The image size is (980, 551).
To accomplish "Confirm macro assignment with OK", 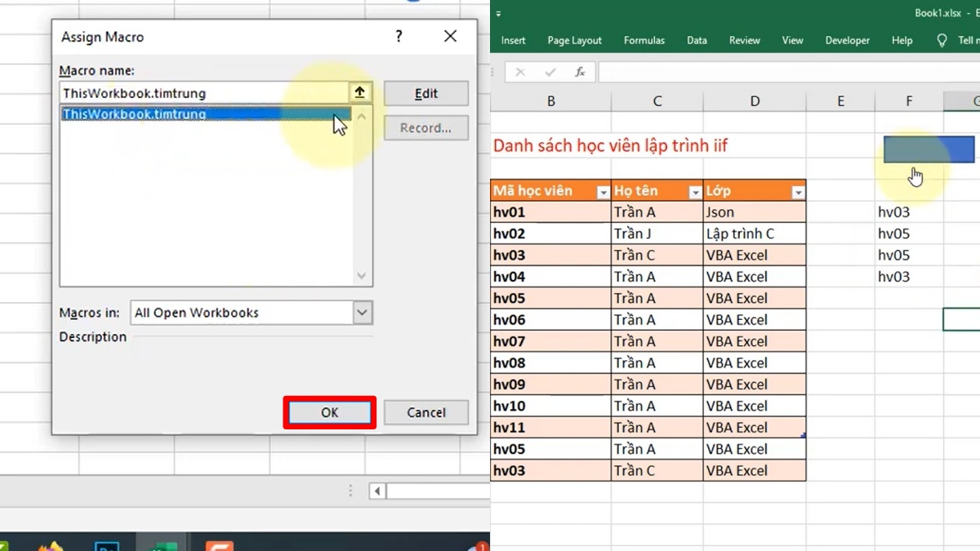I will (x=330, y=412).
